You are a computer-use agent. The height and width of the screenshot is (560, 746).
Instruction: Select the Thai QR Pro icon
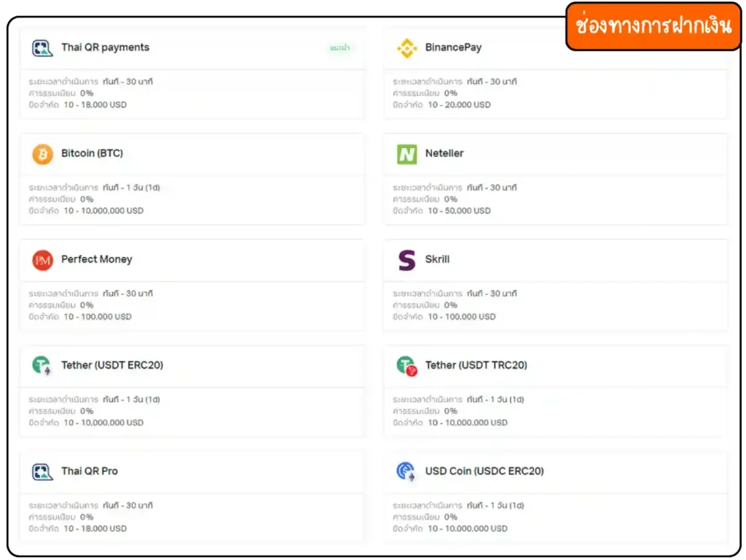tap(42, 472)
